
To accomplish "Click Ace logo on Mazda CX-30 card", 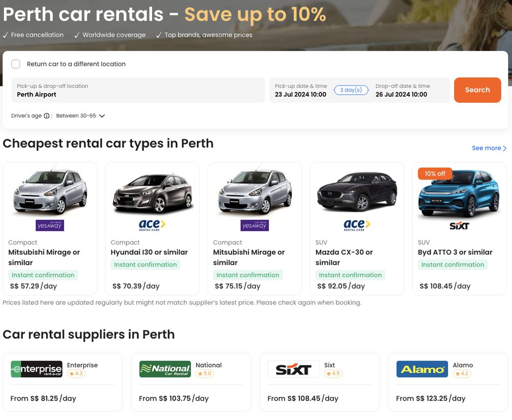I will pos(357,225).
